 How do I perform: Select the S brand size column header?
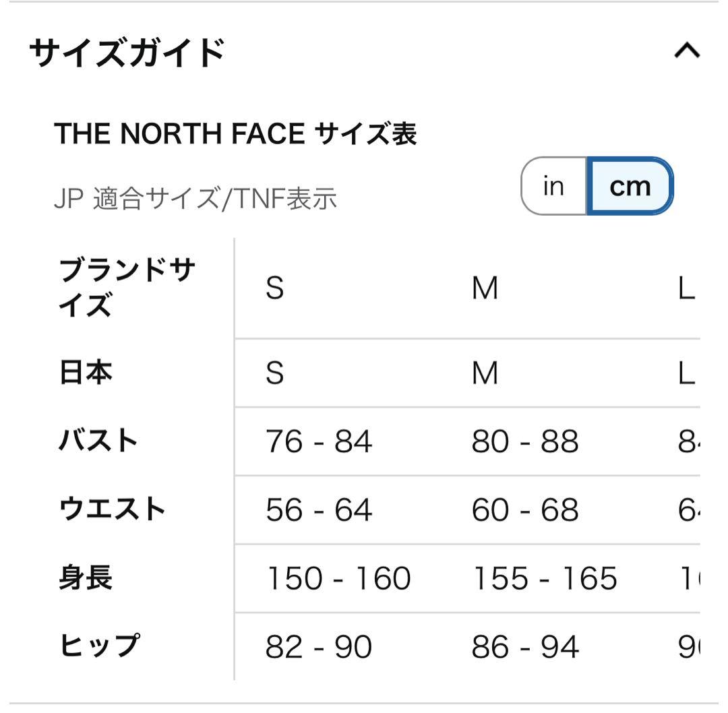pyautogui.click(x=275, y=289)
